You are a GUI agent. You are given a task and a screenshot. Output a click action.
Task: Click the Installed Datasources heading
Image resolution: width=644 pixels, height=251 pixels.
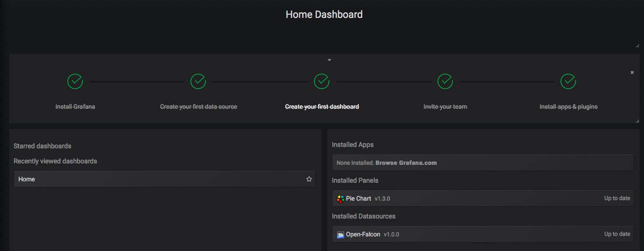pos(363,216)
